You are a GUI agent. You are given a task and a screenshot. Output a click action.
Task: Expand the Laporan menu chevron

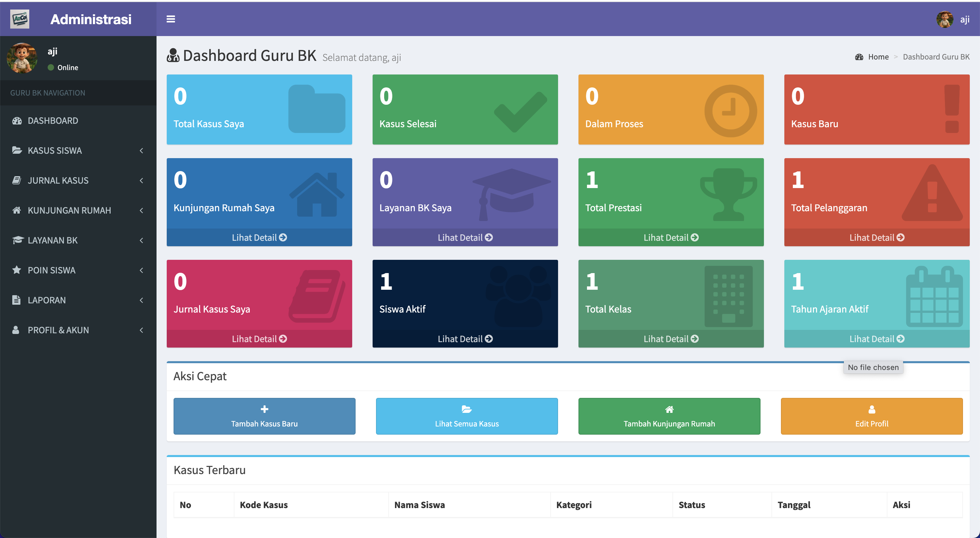click(141, 300)
